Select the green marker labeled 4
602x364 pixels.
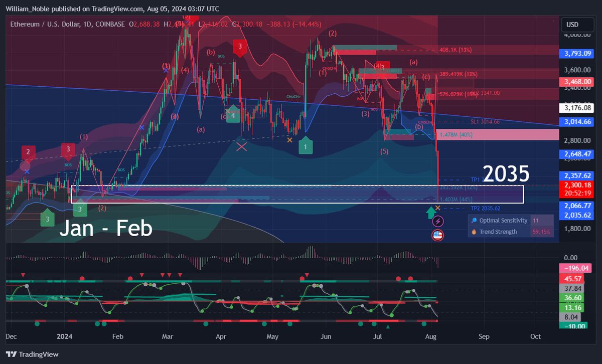[233, 116]
